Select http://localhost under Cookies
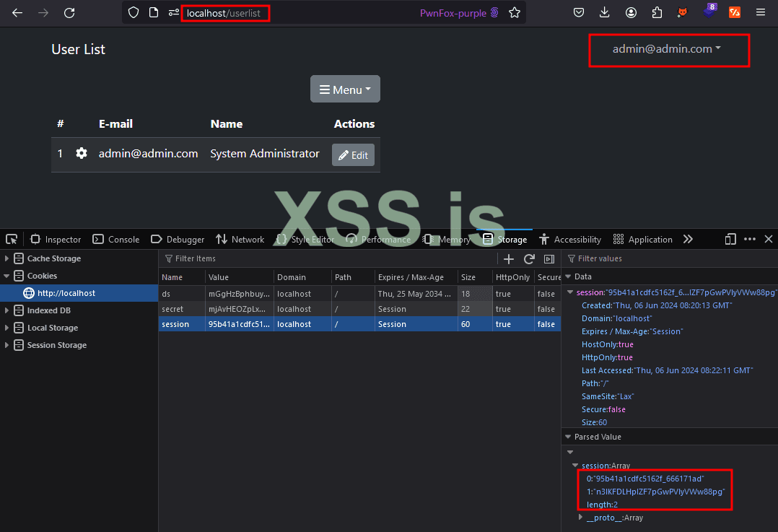 pos(66,293)
